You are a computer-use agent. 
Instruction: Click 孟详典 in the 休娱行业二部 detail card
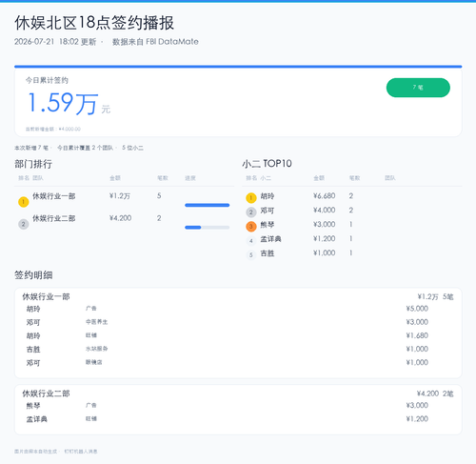(x=37, y=419)
